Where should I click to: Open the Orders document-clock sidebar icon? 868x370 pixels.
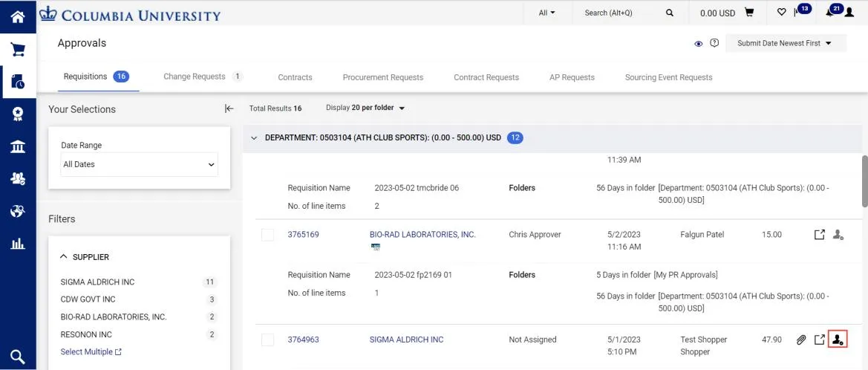coord(18,82)
